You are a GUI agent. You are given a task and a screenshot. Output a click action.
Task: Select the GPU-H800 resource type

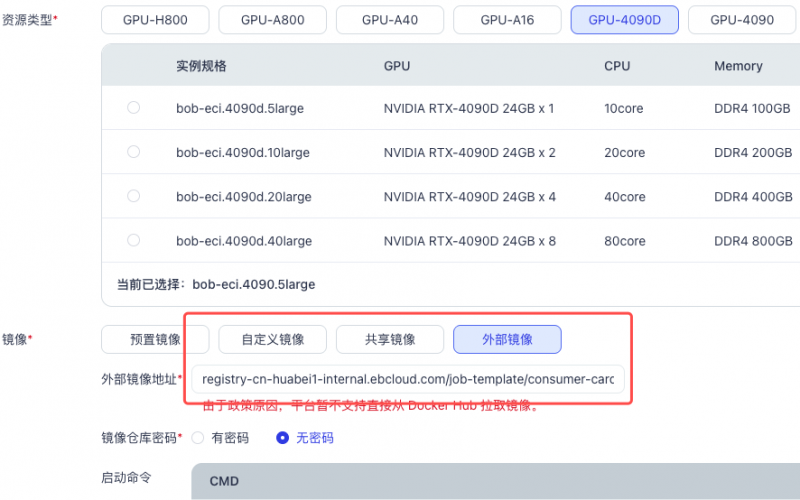155,19
